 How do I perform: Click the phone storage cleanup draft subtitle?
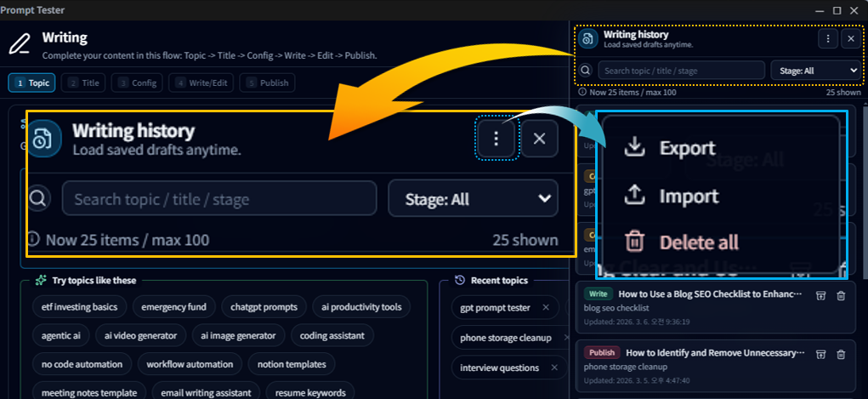coord(626,367)
